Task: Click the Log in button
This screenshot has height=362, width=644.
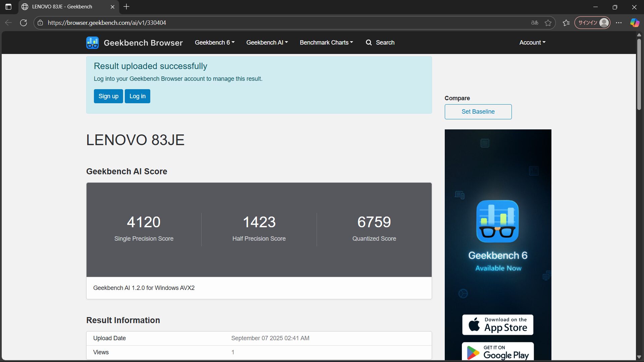Action: pos(138,96)
